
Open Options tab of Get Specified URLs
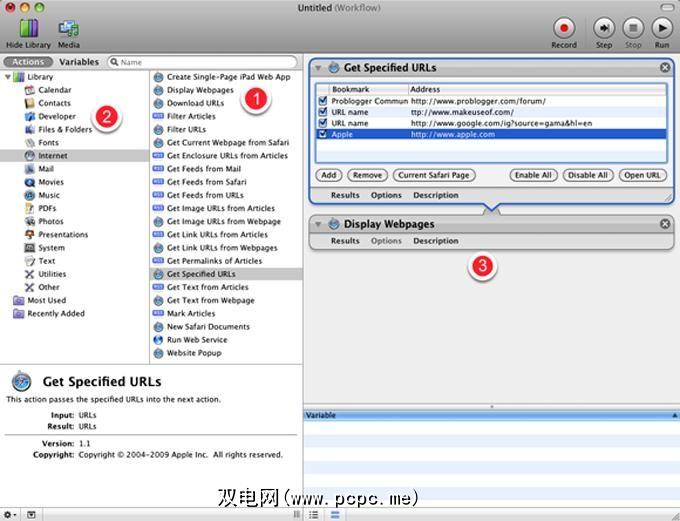pos(386,196)
